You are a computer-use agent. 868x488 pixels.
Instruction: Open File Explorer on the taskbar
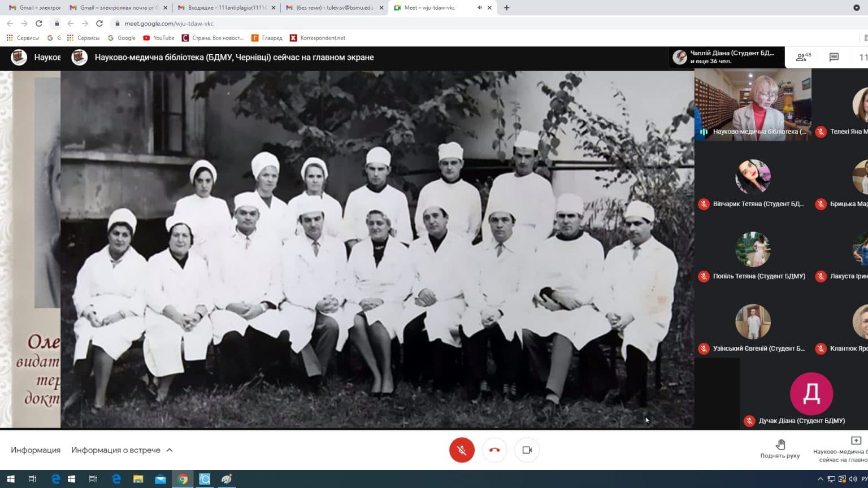click(138, 479)
